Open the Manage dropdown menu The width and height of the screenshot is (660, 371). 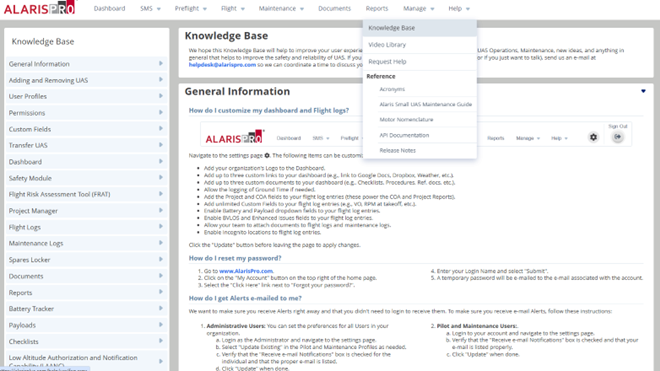[x=418, y=8]
